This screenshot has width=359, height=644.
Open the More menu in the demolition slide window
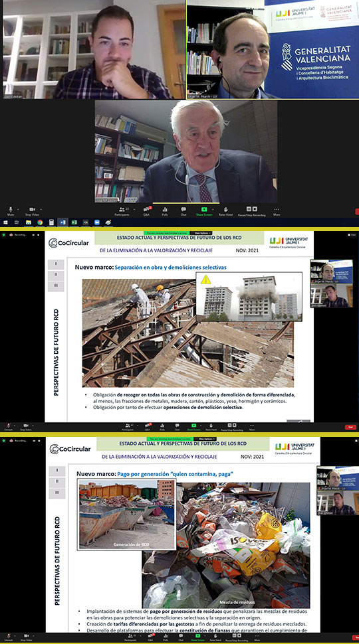pyautogui.click(x=252, y=427)
